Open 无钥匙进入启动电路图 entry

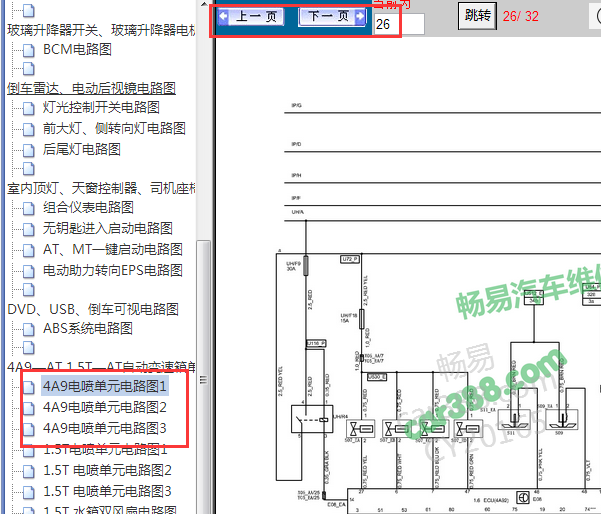pos(108,228)
